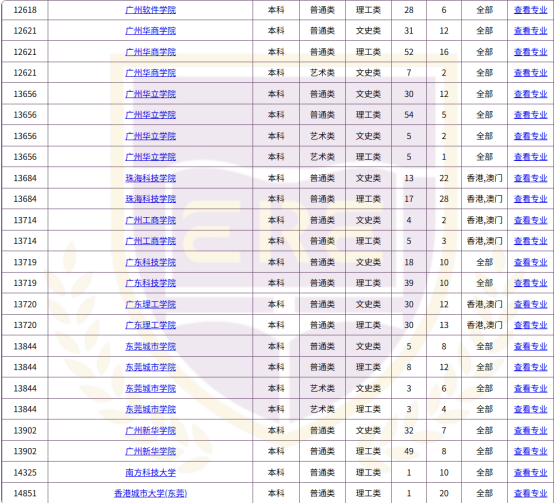Open the 广州软件学院 school link
The height and width of the screenshot is (504, 554).
tap(151, 10)
